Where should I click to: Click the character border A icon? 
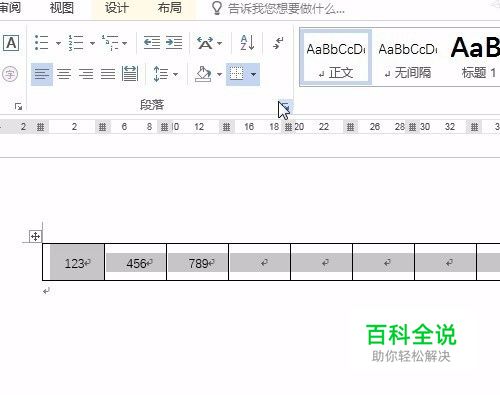(11, 43)
